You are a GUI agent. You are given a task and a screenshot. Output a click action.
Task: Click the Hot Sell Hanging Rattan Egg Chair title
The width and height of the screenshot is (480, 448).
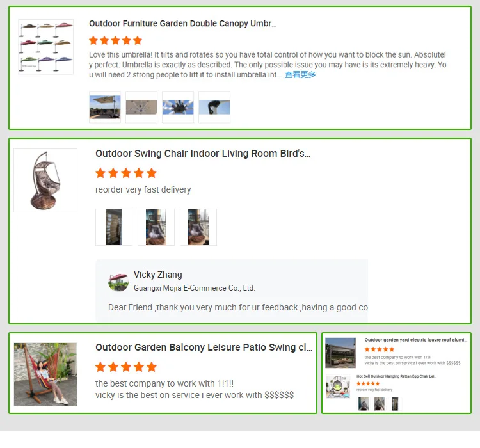point(396,376)
